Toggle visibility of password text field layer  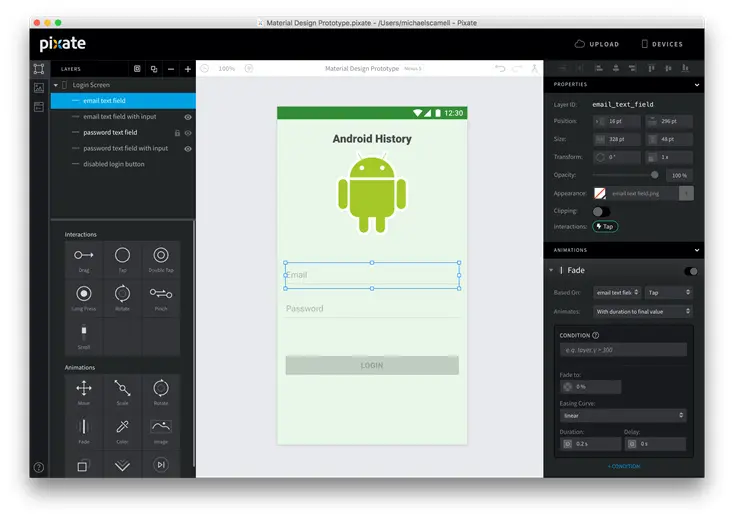[x=188, y=133]
